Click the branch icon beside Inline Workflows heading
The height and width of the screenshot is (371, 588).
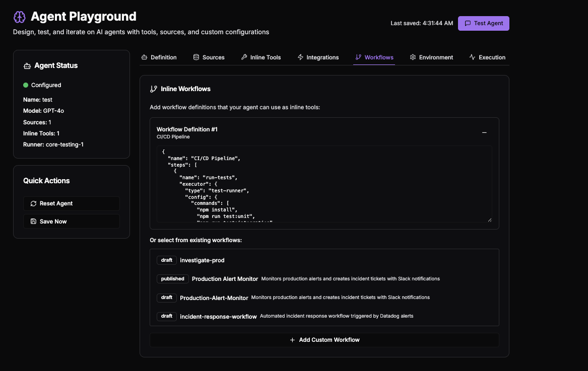click(153, 89)
